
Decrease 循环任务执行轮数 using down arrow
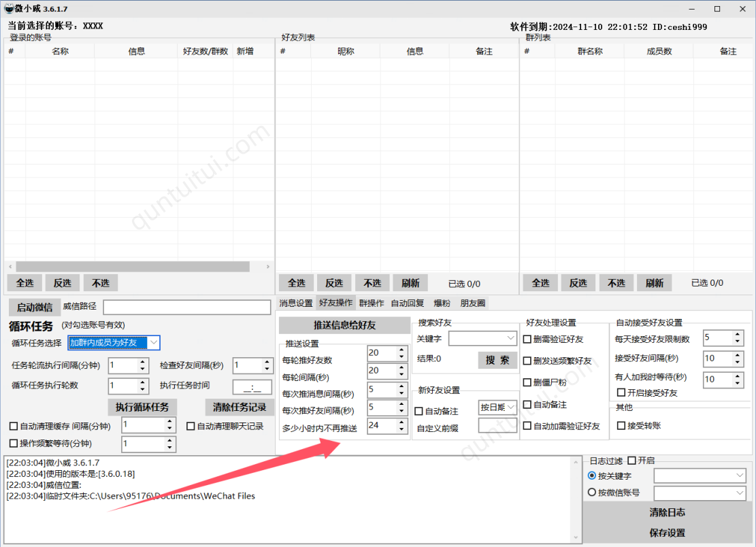pyautogui.click(x=143, y=389)
